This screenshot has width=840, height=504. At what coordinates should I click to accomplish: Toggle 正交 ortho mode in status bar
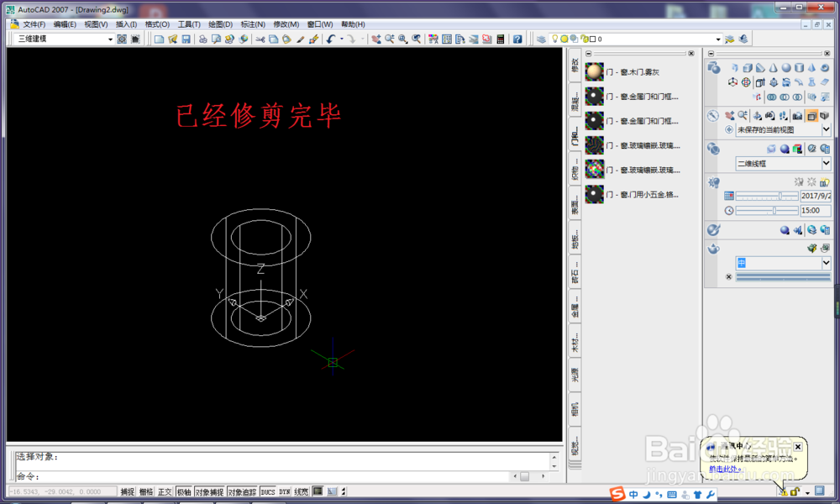point(165,491)
